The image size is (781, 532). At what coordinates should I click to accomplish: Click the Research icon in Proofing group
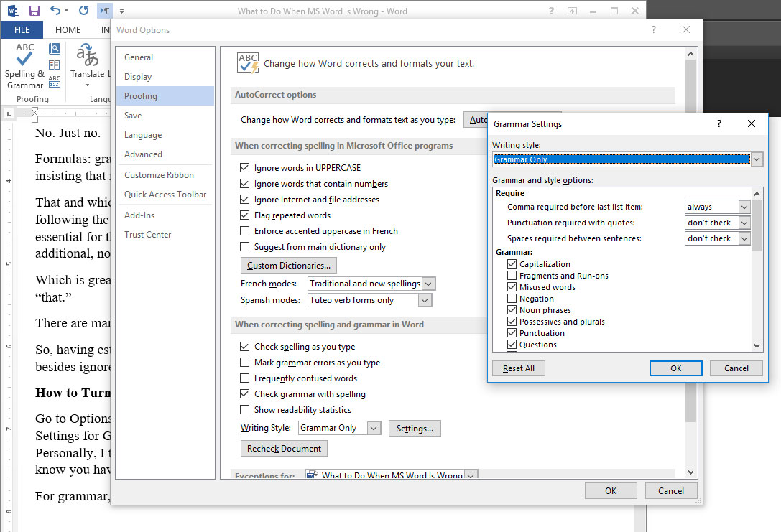pyautogui.click(x=55, y=49)
